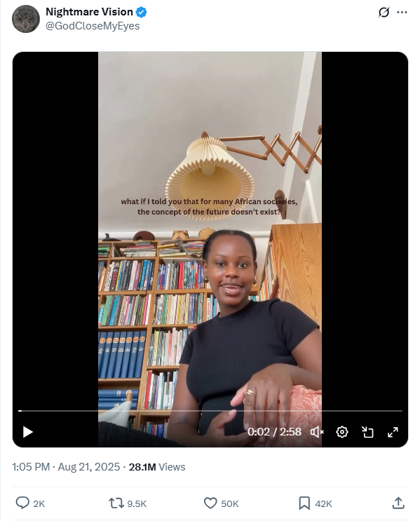420x521 pixels.
Task: Bookmark the post
Action: (x=315, y=503)
